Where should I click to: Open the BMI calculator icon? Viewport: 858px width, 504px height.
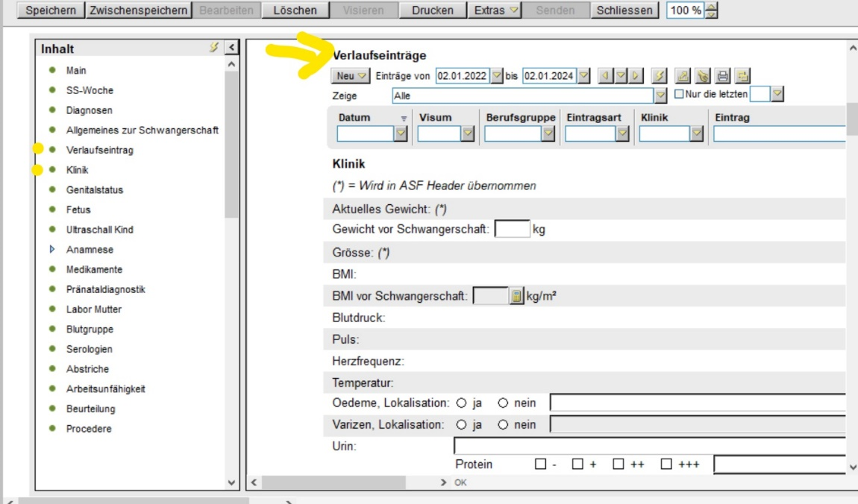pos(516,297)
